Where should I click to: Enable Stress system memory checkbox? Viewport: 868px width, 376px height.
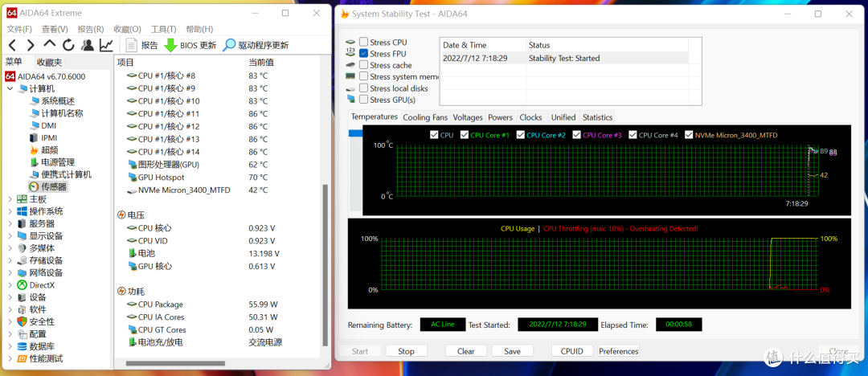click(364, 76)
